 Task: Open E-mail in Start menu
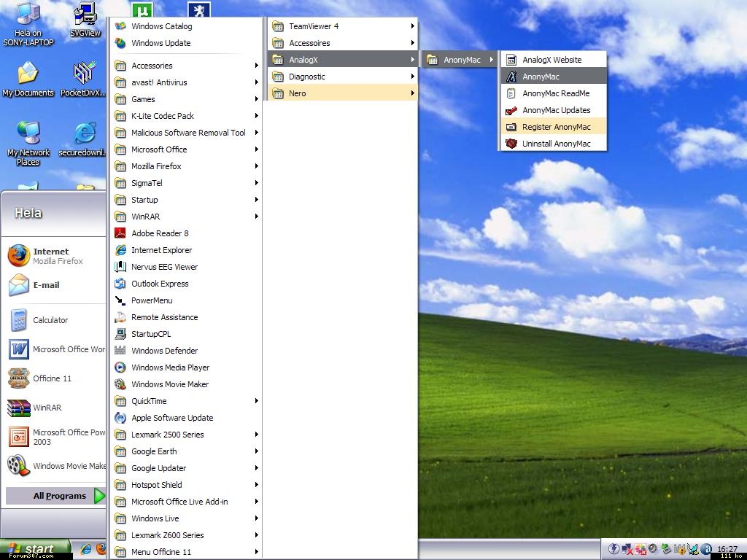[55, 285]
